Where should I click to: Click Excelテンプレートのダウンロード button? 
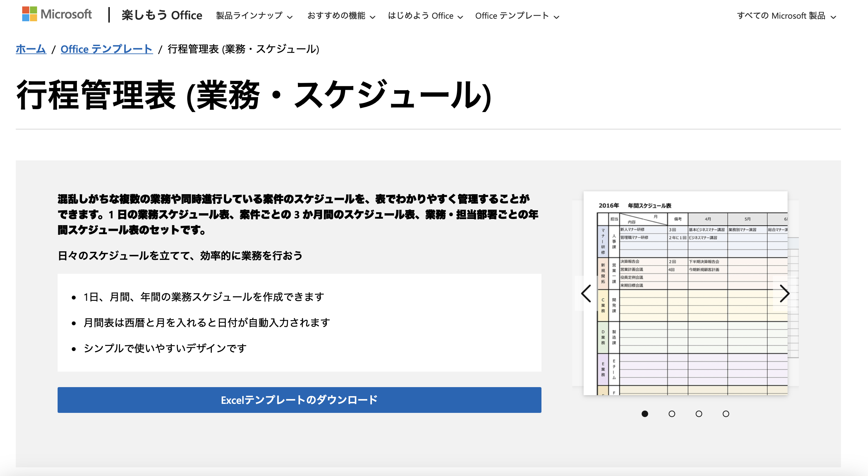point(299,400)
